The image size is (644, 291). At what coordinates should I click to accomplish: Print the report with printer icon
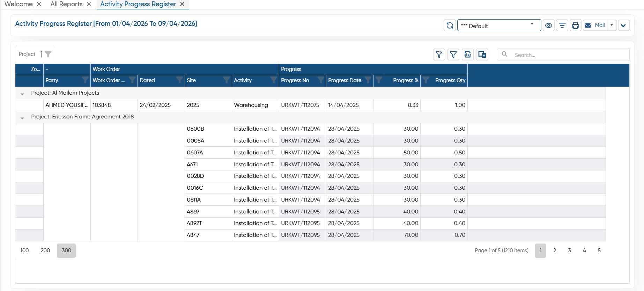pyautogui.click(x=575, y=26)
